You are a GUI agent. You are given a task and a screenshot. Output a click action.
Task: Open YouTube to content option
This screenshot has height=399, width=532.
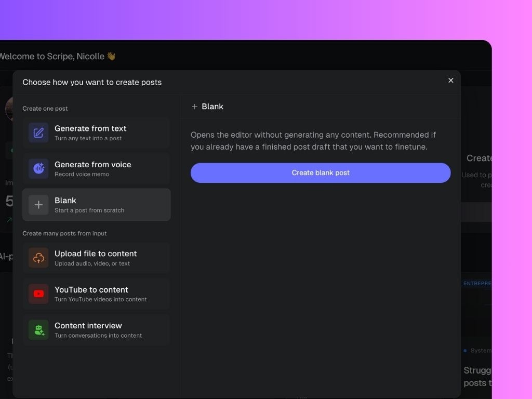coord(96,294)
